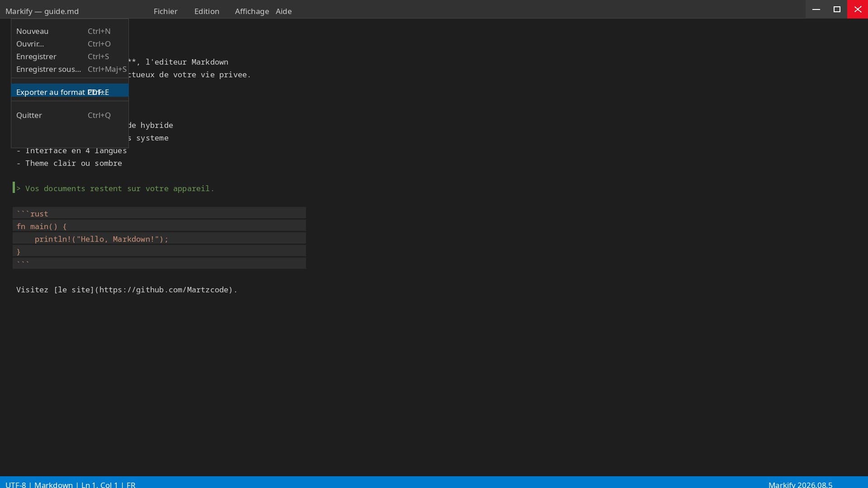Click the println! Hello, Markdown line
The height and width of the screenshot is (488, 868).
[x=159, y=239]
